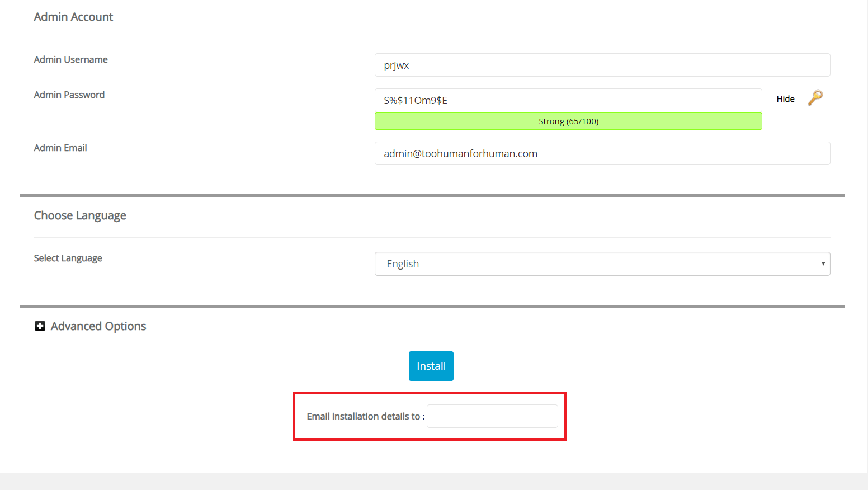Click the Admin Username label

pyautogui.click(x=70, y=60)
